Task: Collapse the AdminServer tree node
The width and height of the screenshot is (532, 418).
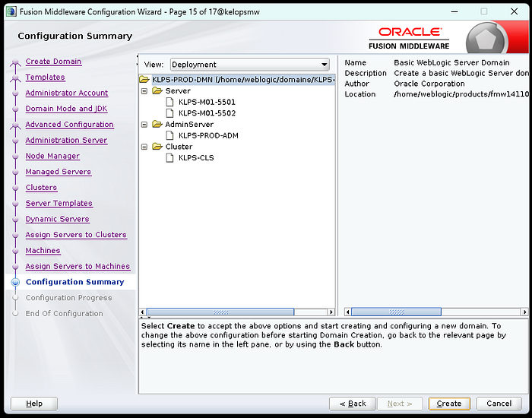Action: pos(144,125)
